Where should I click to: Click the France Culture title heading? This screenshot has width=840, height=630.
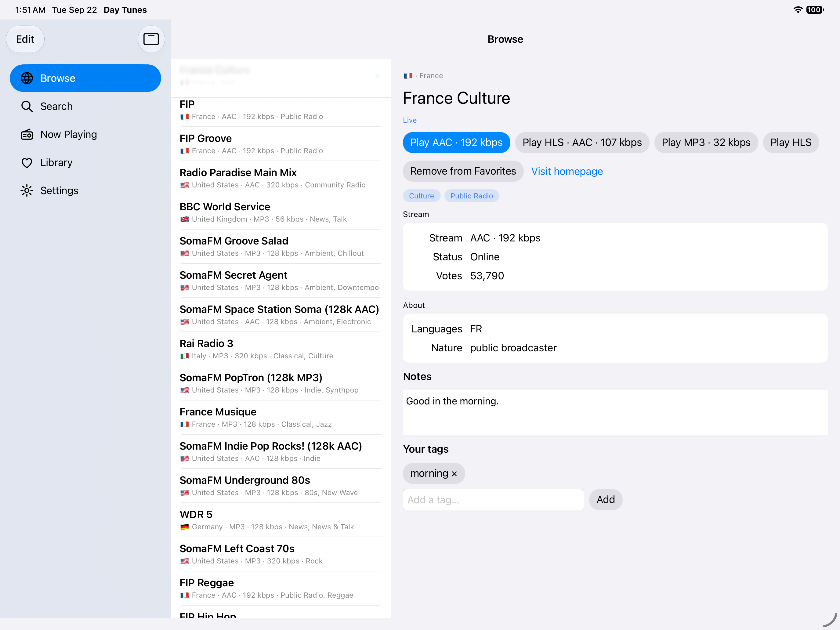tap(456, 98)
